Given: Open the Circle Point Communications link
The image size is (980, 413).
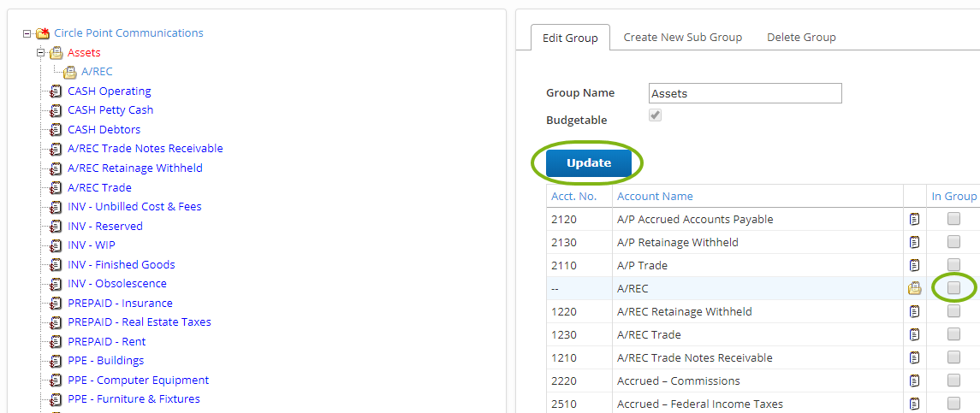Looking at the screenshot, I should coord(128,33).
